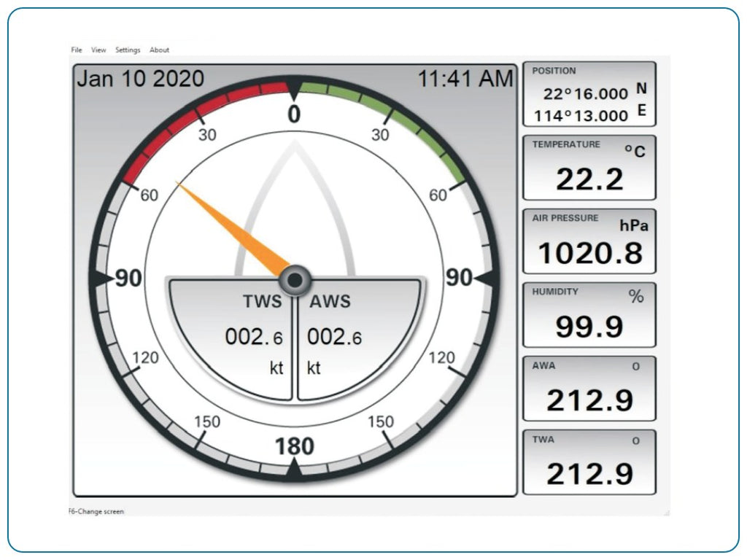Viewport: 747px width, 560px height.
Task: Open the Settings menu
Action: pos(128,50)
